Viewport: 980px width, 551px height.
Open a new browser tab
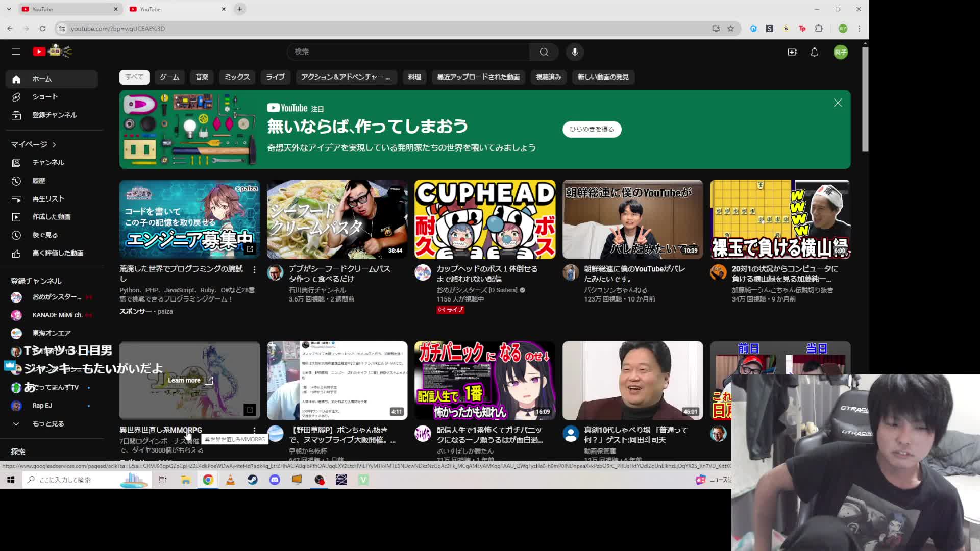click(x=240, y=9)
